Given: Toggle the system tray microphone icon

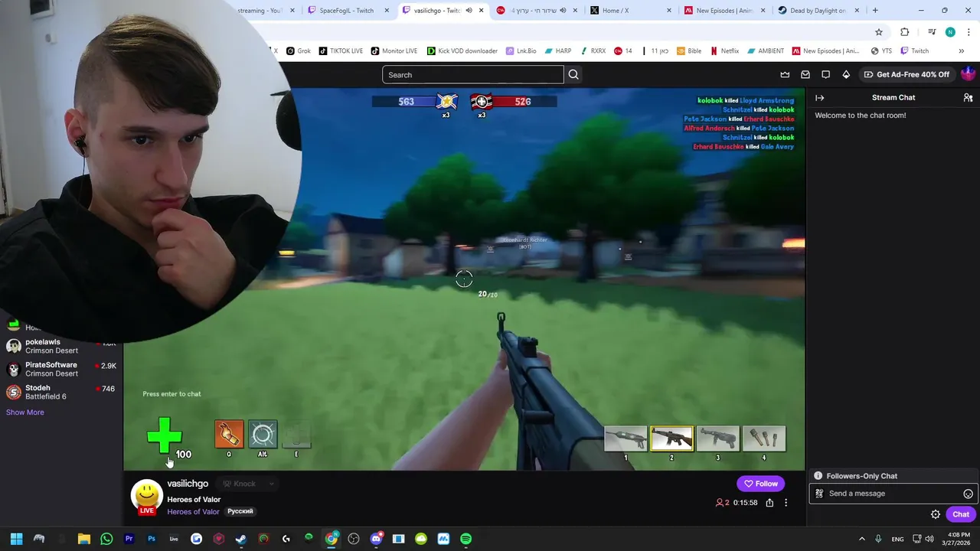Looking at the screenshot, I should [879, 539].
